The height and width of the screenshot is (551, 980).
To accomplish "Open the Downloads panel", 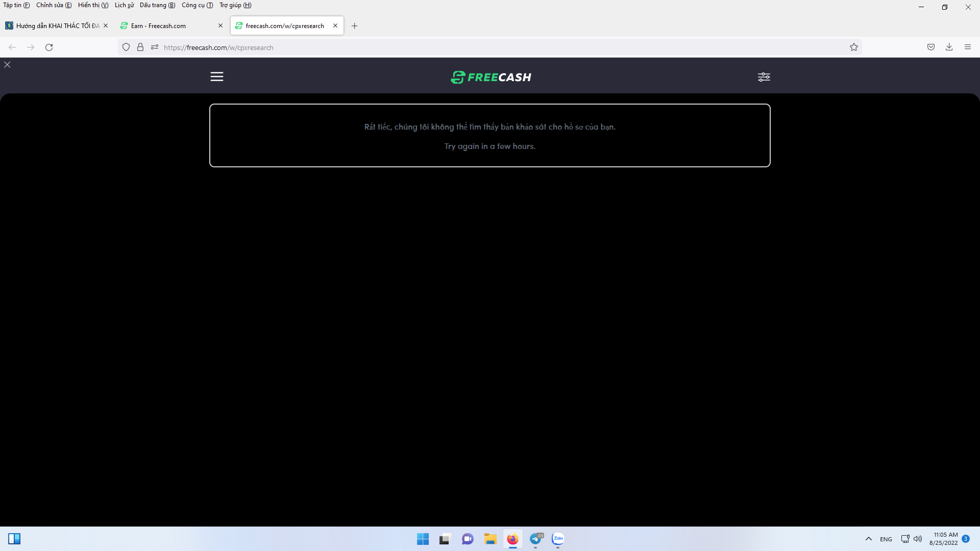I will pyautogui.click(x=949, y=47).
